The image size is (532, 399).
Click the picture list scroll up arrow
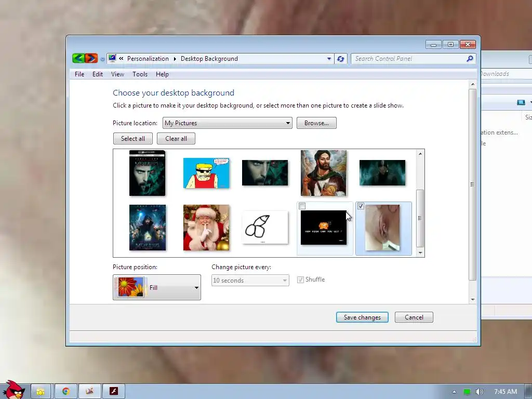(420, 154)
